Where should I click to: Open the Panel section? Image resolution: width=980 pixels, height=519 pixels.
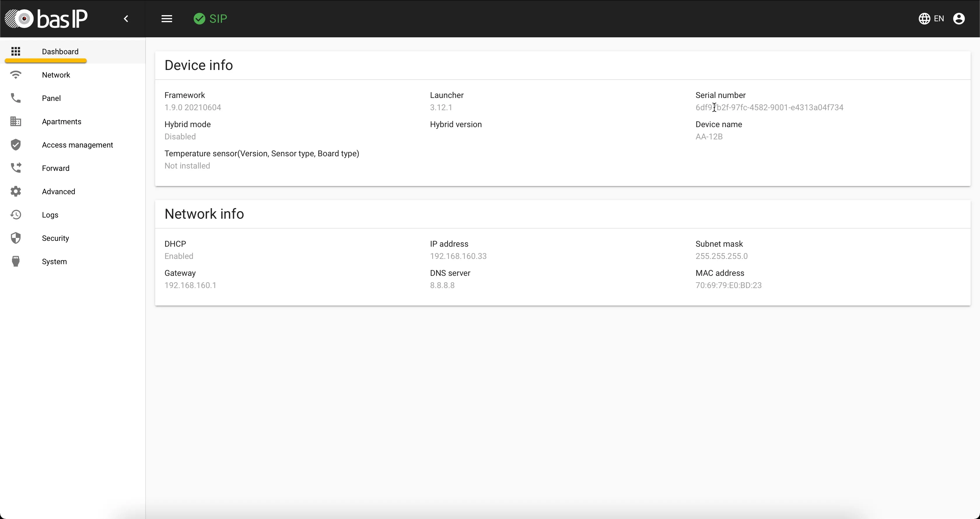(x=73, y=98)
